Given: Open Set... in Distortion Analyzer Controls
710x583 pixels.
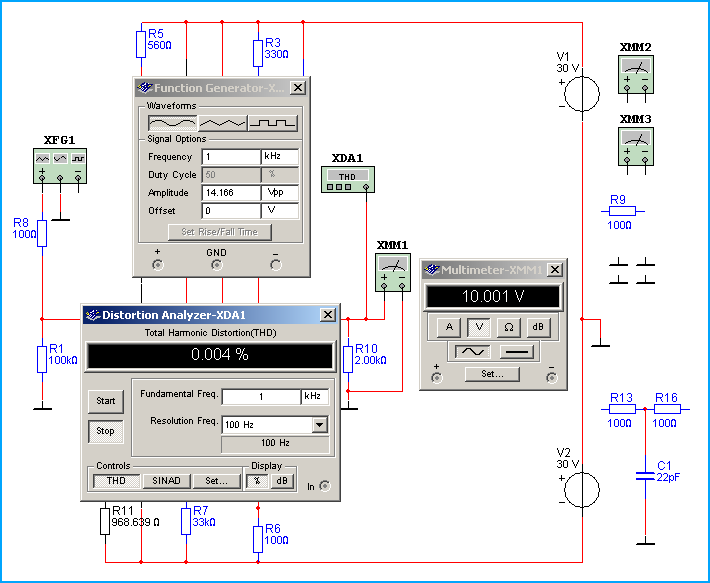Looking at the screenshot, I should [216, 481].
